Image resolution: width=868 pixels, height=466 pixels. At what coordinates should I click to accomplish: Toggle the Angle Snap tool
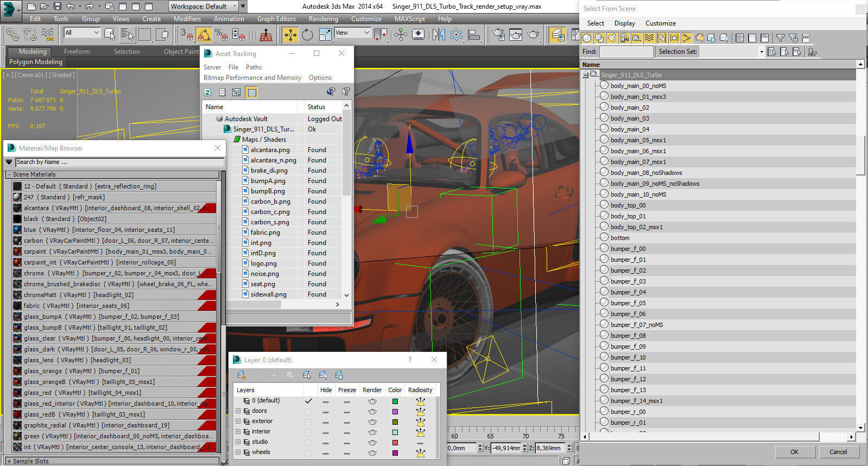(204, 35)
